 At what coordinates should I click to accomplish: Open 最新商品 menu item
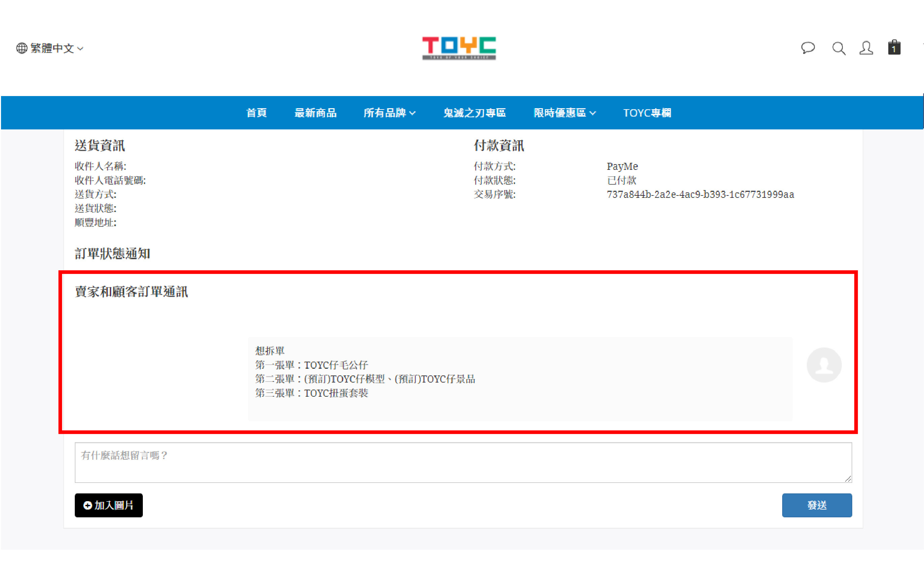click(315, 113)
